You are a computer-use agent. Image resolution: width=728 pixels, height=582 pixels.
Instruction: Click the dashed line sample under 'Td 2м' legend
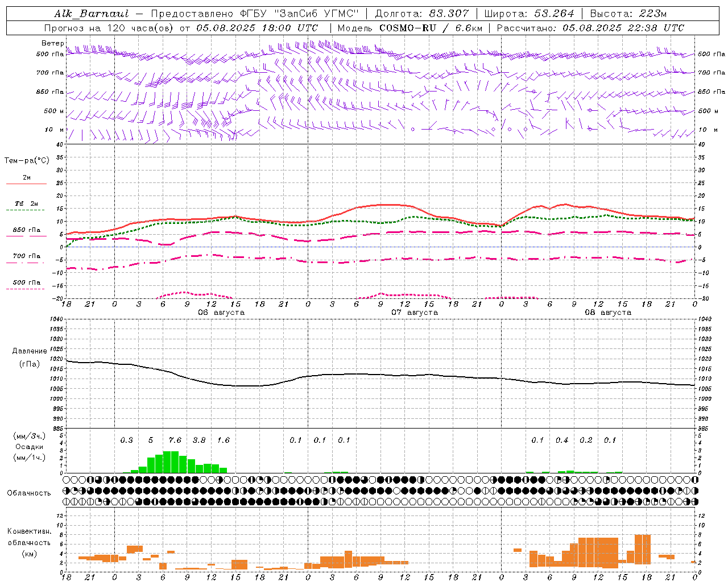[x=25, y=210]
